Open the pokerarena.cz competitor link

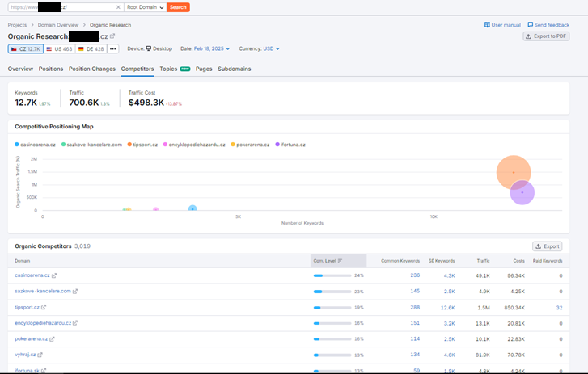coord(31,338)
